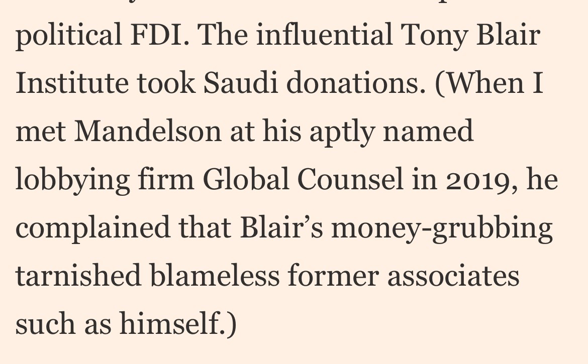Click the word "Counsel"
The image size is (588, 364).
(x=351, y=180)
